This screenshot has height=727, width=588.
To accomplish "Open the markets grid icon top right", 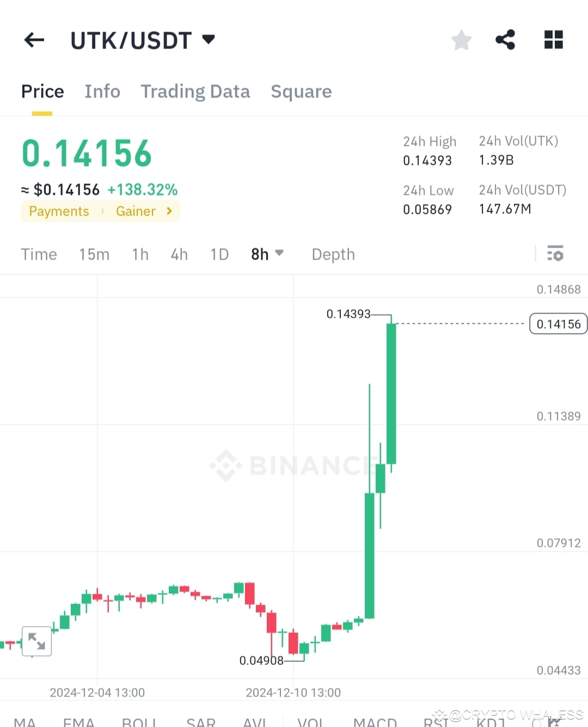I will coord(554,39).
